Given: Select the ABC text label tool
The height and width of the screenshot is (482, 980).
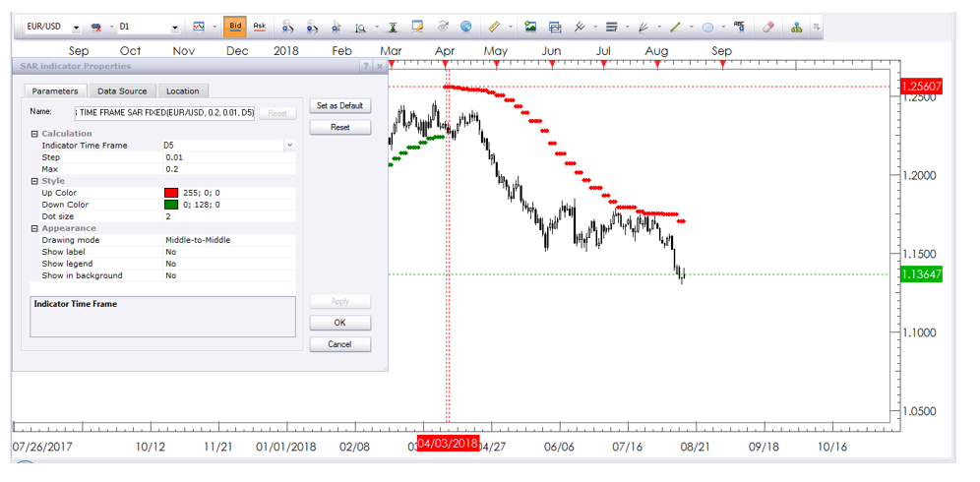Looking at the screenshot, I should (x=739, y=27).
